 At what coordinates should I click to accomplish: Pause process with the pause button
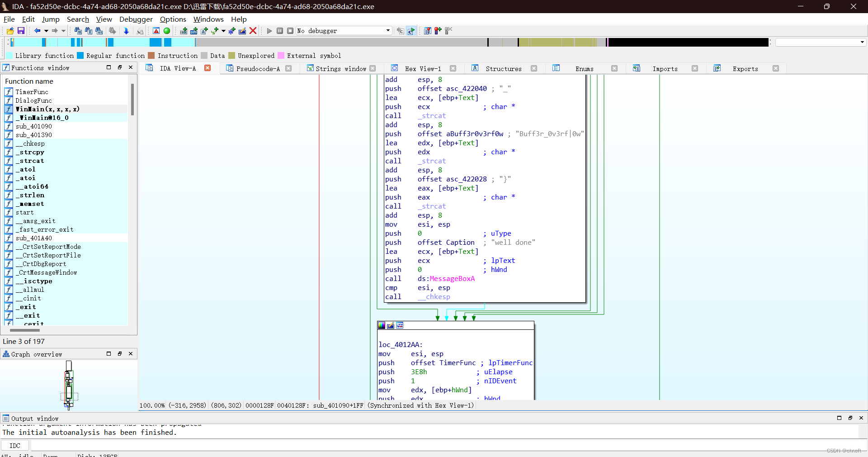(x=280, y=31)
